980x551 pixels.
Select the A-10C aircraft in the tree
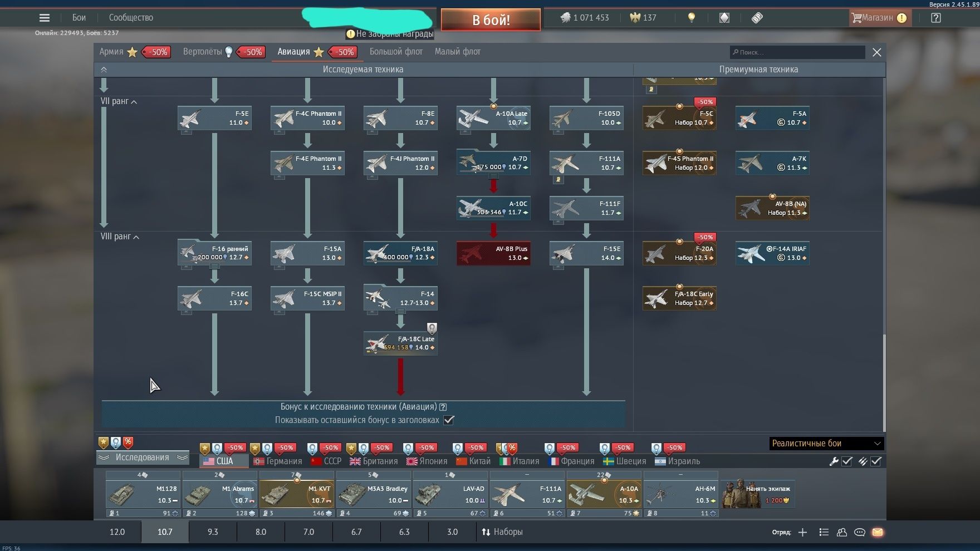pos(493,208)
